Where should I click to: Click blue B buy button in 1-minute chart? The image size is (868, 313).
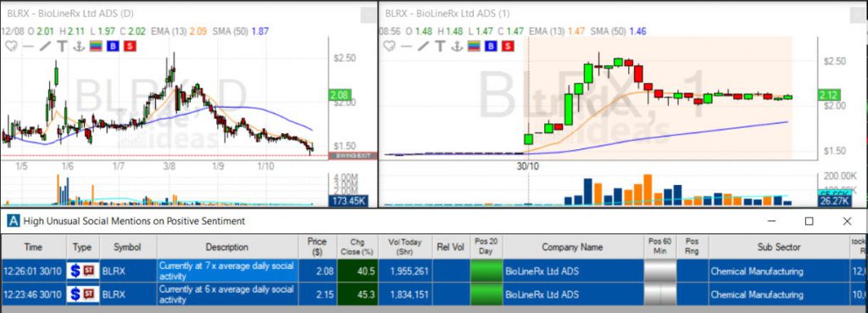tap(492, 47)
